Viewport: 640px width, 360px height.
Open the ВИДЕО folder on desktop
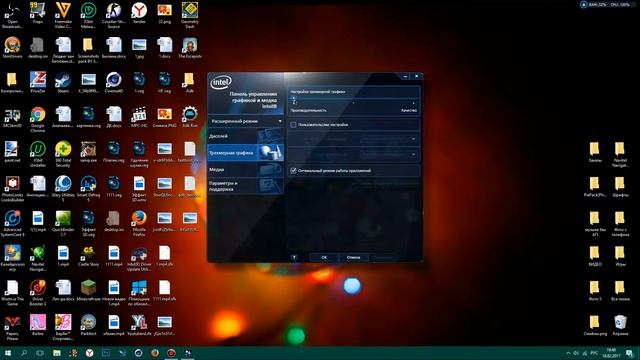pos(595,256)
